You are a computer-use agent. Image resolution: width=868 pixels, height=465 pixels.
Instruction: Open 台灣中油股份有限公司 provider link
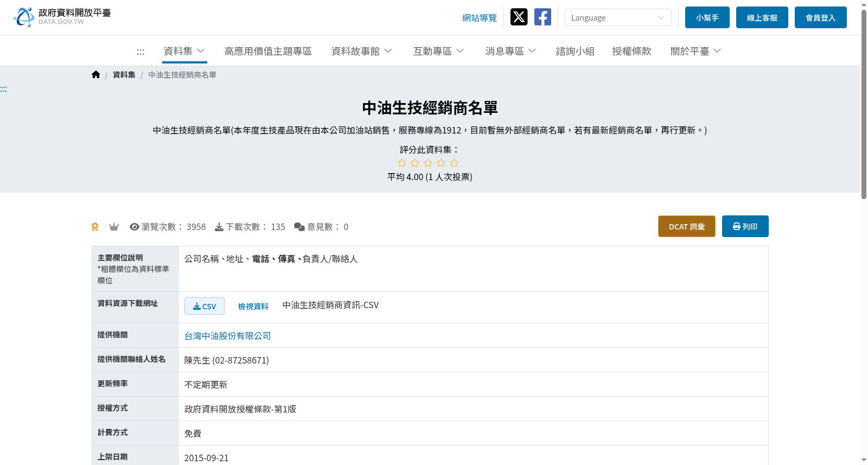click(x=228, y=336)
